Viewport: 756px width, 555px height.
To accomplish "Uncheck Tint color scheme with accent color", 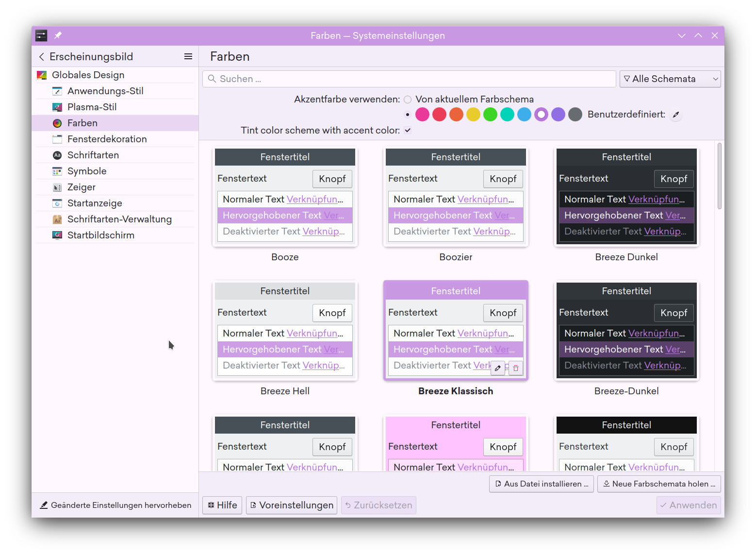I will coord(408,130).
